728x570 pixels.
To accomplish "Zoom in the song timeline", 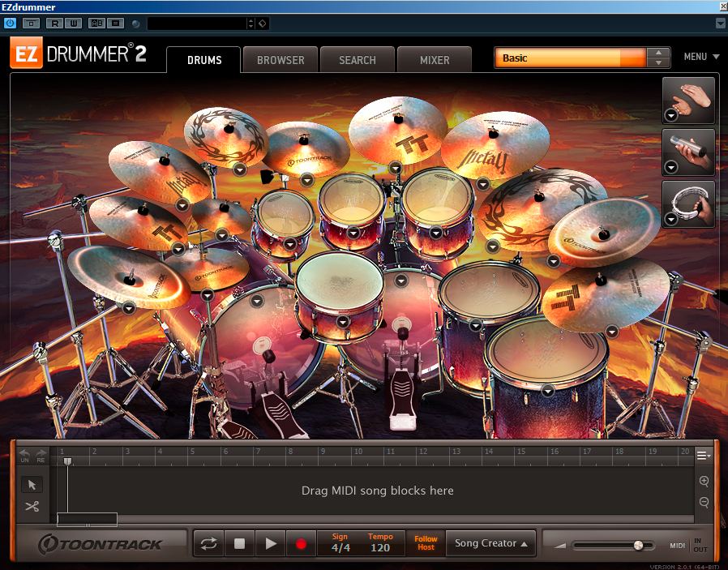I will pyautogui.click(x=704, y=481).
